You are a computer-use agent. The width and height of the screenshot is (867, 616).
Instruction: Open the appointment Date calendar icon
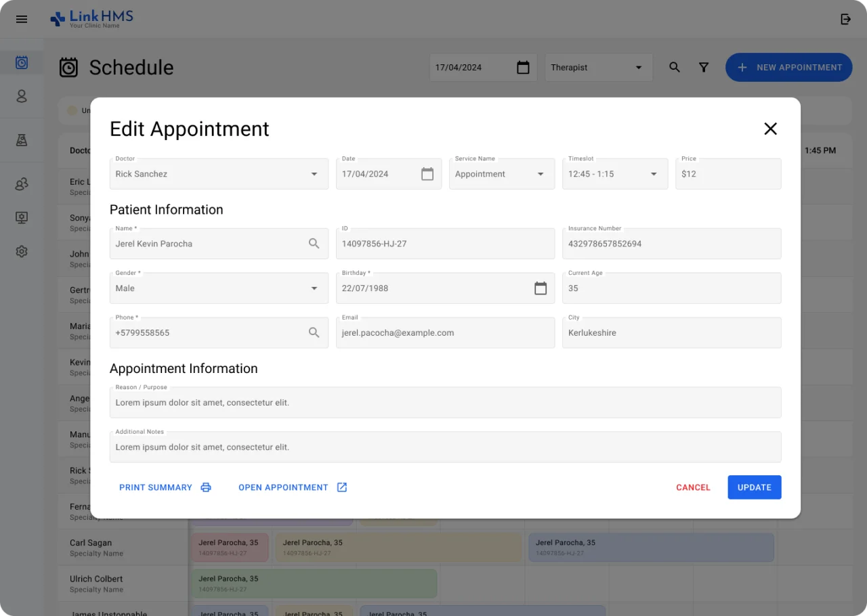427,174
